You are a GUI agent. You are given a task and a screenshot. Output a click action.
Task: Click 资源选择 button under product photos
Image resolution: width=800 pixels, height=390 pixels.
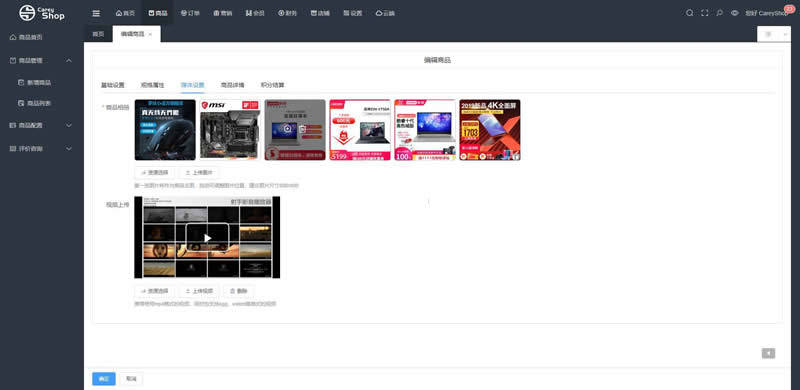point(155,173)
